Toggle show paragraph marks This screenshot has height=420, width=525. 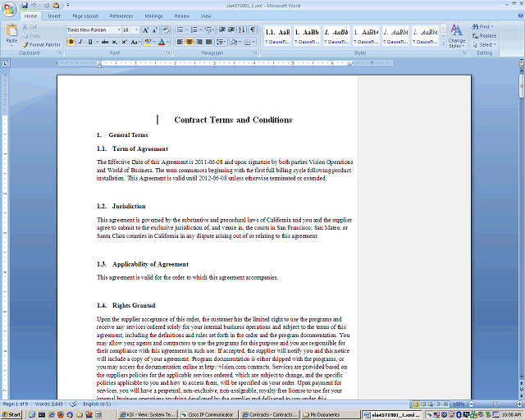point(253,30)
